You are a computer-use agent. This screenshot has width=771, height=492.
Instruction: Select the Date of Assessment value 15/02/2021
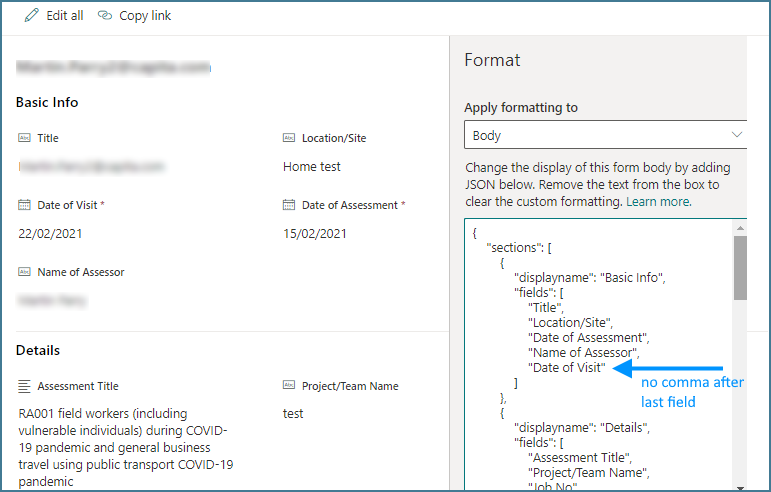click(x=315, y=233)
